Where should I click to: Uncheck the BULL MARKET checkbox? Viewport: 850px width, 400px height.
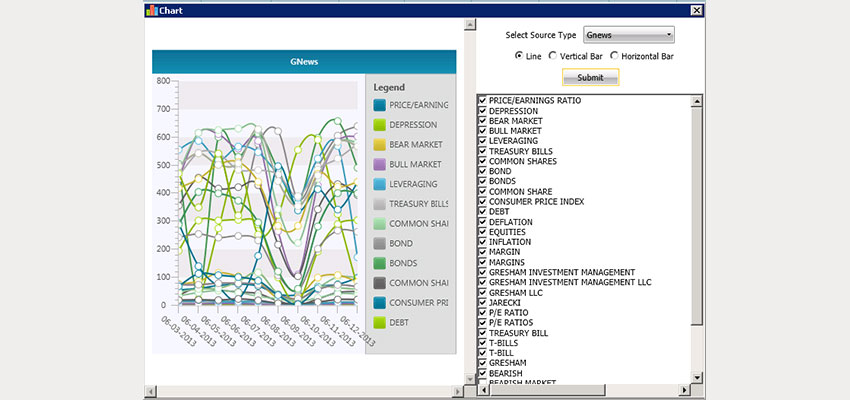pos(482,131)
